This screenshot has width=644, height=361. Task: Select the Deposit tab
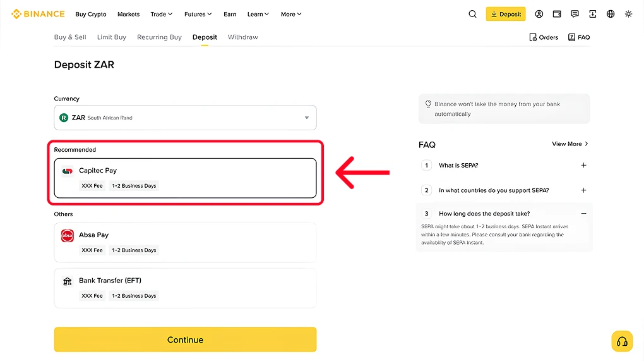click(205, 37)
